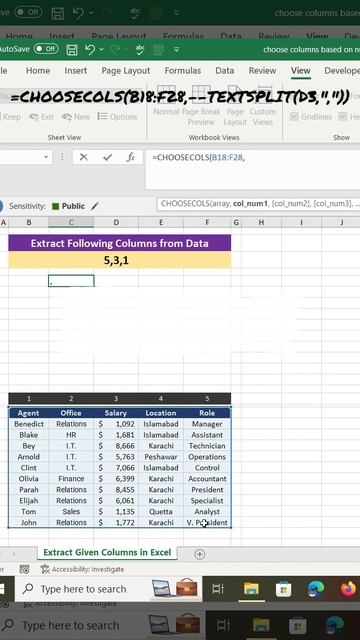The image size is (360, 640).
Task: Click the 5,3,1 cell
Action: pyautogui.click(x=120, y=260)
